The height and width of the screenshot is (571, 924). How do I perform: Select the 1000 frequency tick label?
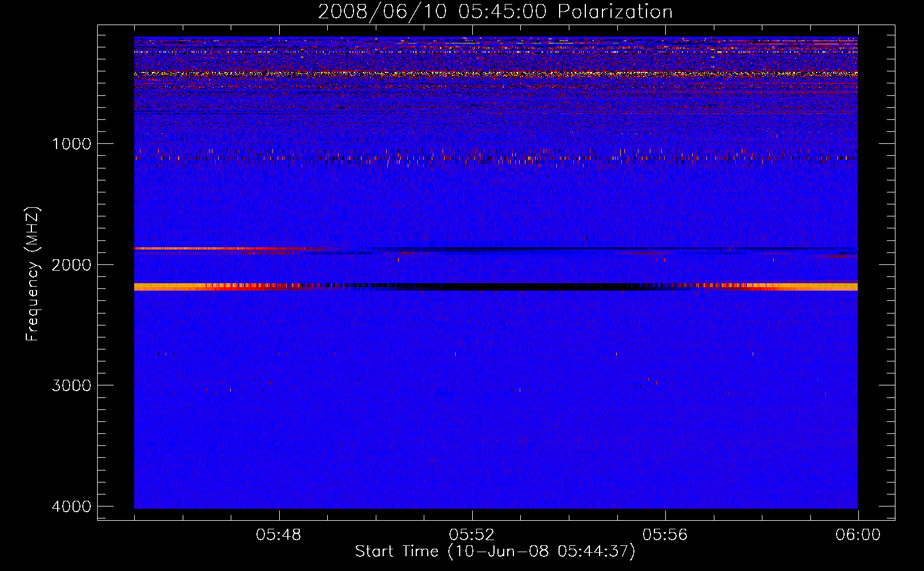pos(71,144)
